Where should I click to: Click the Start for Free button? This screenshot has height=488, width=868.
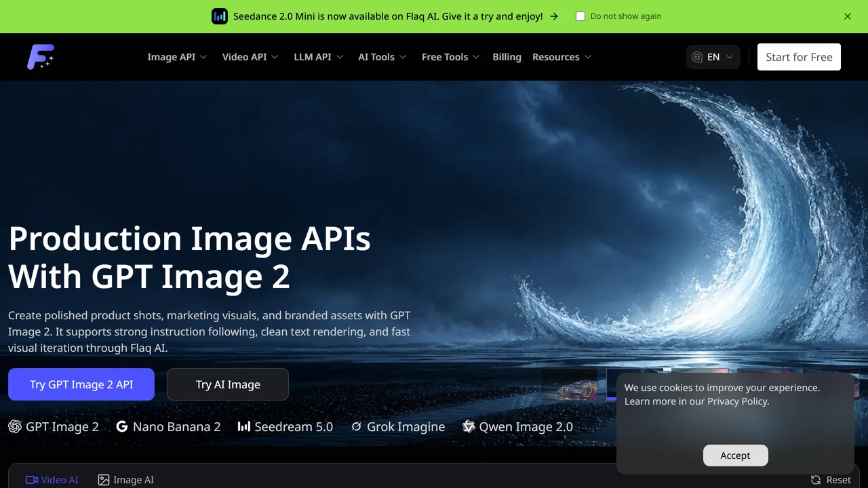pos(799,57)
